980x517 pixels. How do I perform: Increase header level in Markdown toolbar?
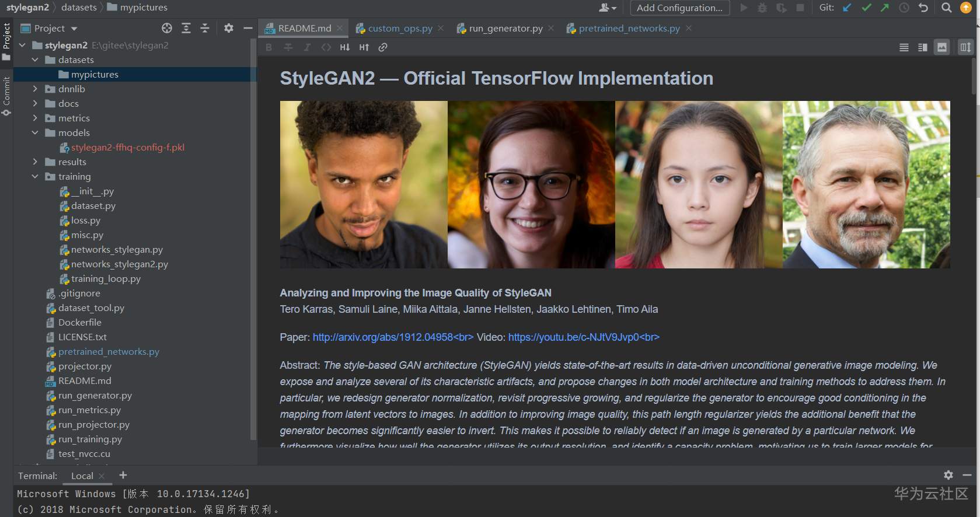coord(364,47)
